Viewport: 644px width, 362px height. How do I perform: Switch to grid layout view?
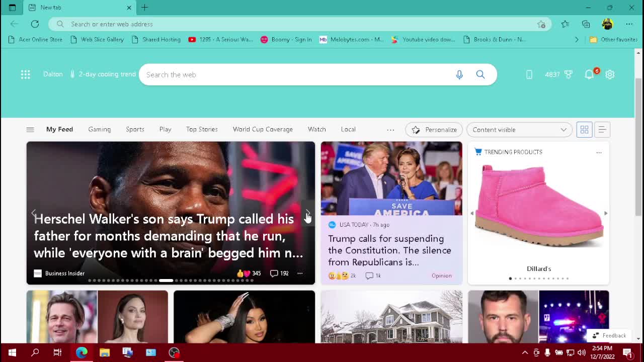pyautogui.click(x=584, y=130)
